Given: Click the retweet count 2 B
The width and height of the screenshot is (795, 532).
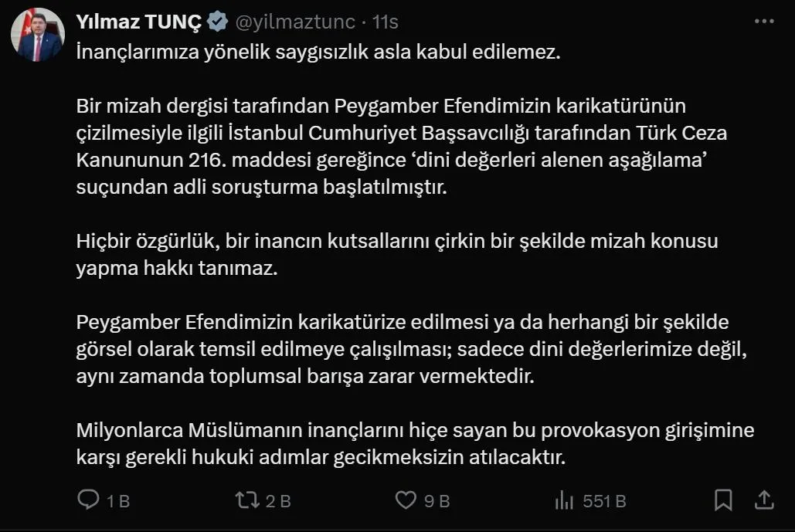Looking at the screenshot, I should click(277, 501).
